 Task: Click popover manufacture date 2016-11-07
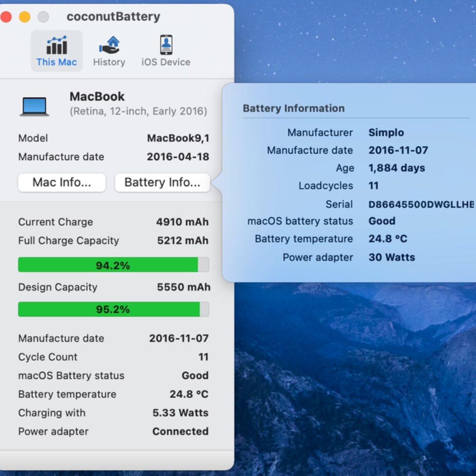click(398, 150)
